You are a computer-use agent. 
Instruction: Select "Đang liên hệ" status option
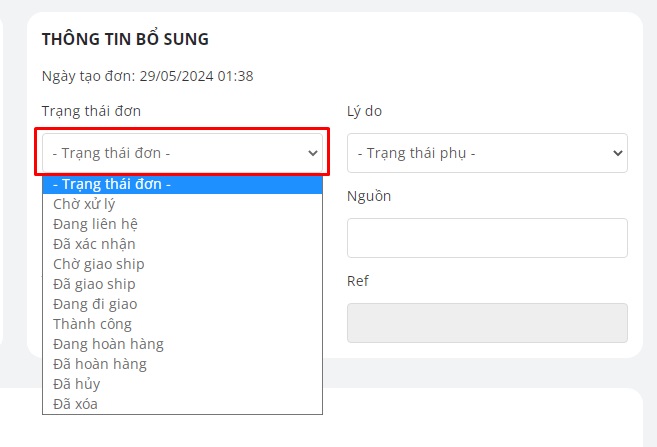pyautogui.click(x=95, y=224)
